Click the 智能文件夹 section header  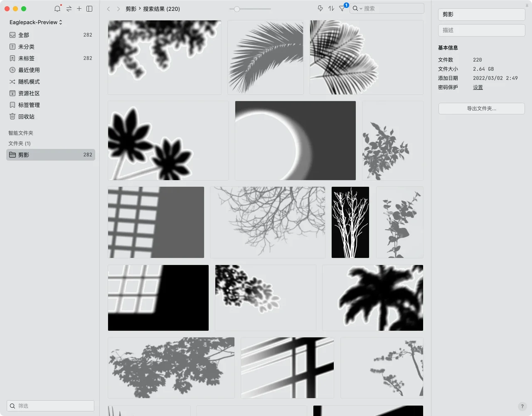[x=21, y=133]
